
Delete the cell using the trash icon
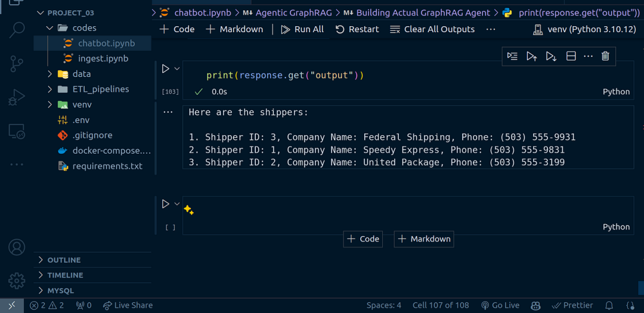pos(605,56)
